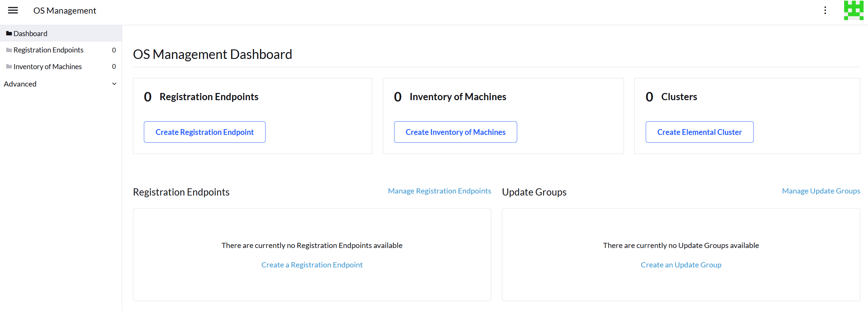Click Create a Registration Endpoint empty-state link

[312, 264]
